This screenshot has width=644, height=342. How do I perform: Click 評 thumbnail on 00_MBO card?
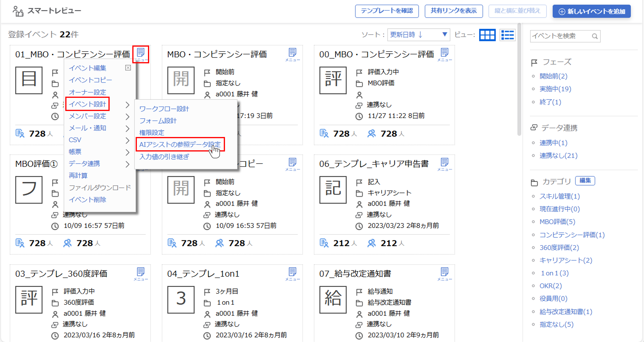point(333,80)
